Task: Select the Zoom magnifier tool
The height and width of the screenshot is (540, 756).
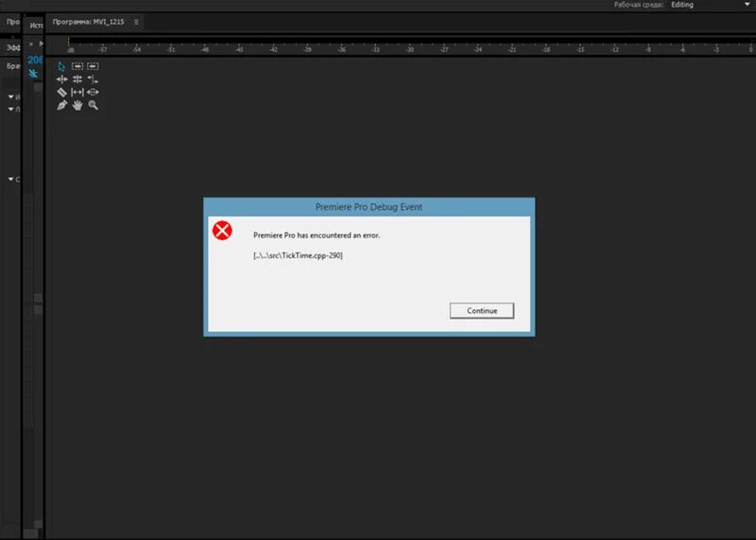Action: point(93,105)
